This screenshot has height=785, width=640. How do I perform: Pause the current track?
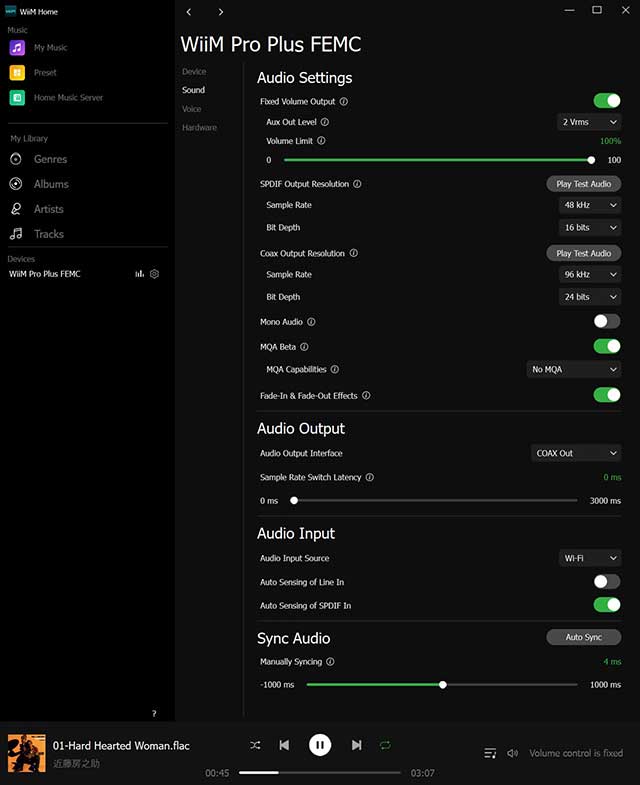pos(320,745)
